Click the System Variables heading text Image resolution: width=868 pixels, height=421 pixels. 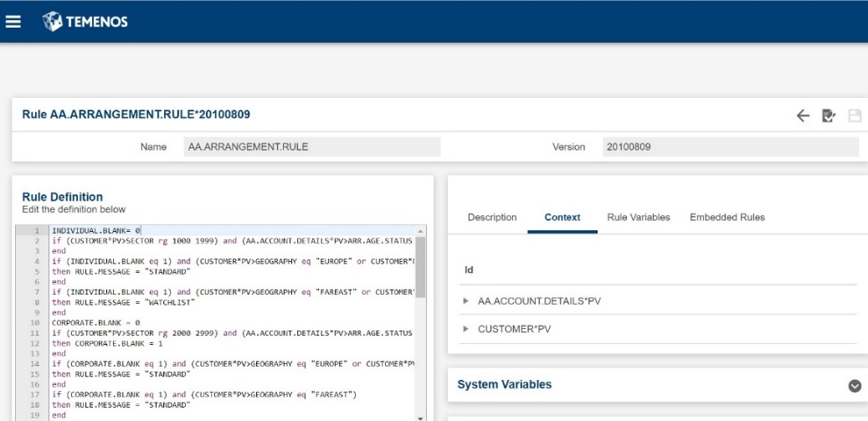click(504, 384)
